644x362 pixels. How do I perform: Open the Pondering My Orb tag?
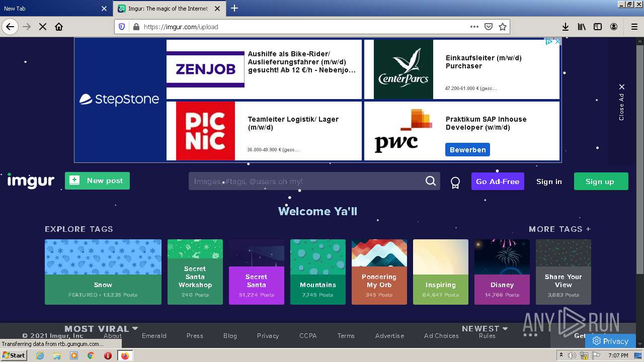point(379,272)
